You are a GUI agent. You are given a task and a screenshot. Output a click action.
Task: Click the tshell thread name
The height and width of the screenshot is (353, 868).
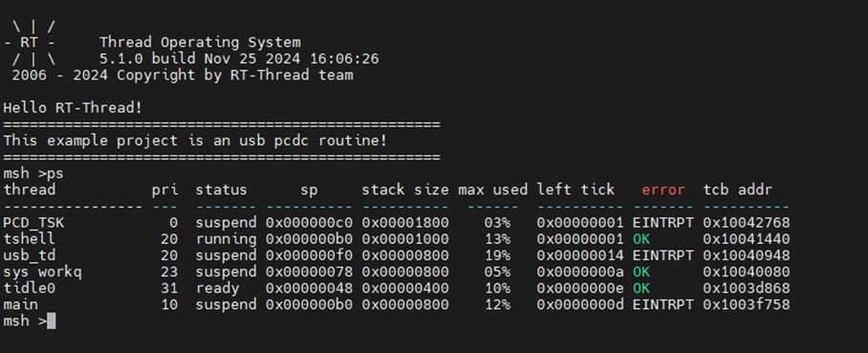tap(30, 239)
